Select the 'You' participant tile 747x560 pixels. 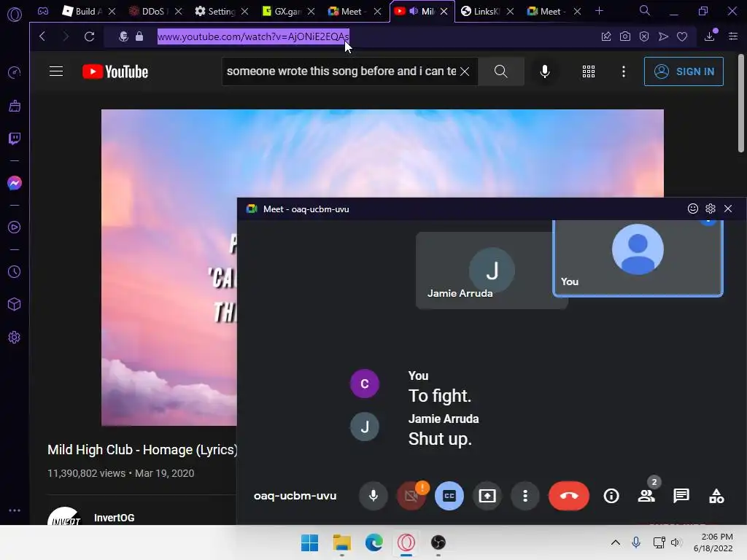pyautogui.click(x=638, y=258)
